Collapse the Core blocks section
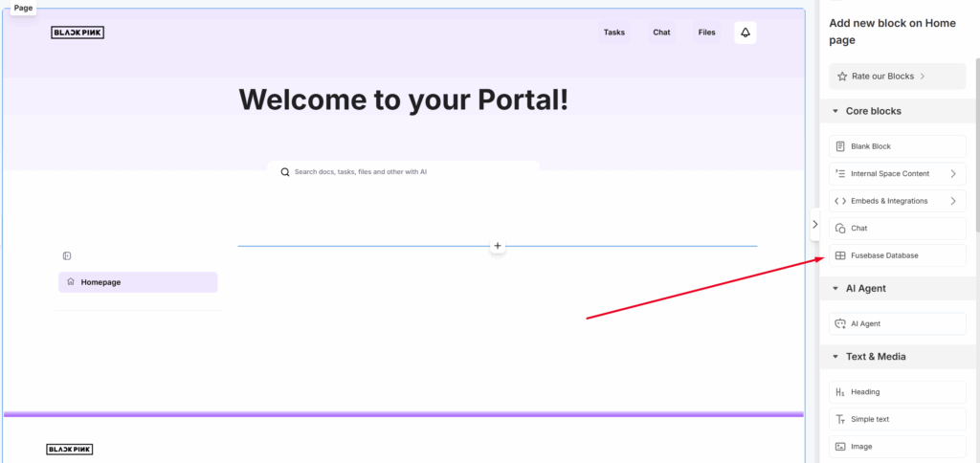The width and height of the screenshot is (980, 463). pyautogui.click(x=835, y=111)
